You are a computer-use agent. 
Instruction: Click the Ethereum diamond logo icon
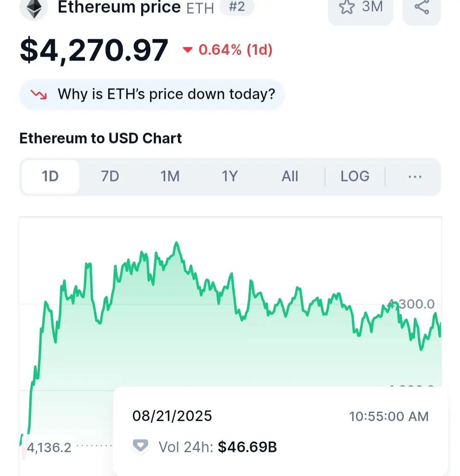pyautogui.click(x=34, y=8)
